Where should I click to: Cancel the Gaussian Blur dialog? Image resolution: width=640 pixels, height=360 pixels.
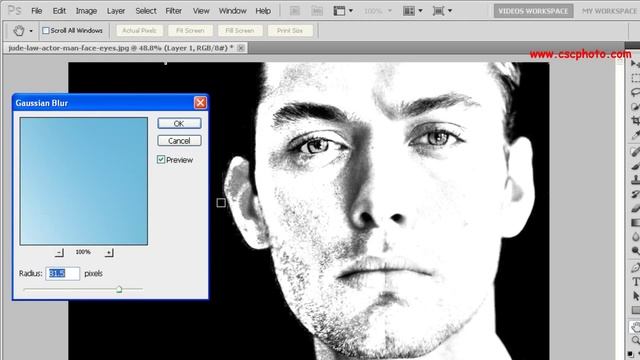coord(179,141)
